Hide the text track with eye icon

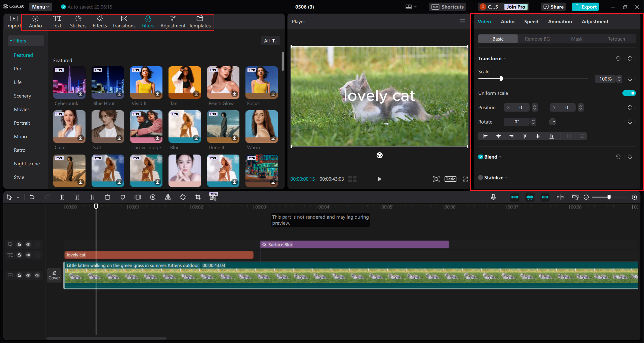28,255
